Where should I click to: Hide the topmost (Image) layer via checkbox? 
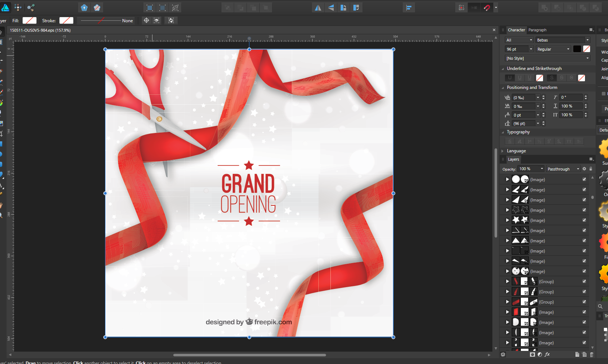(584, 179)
